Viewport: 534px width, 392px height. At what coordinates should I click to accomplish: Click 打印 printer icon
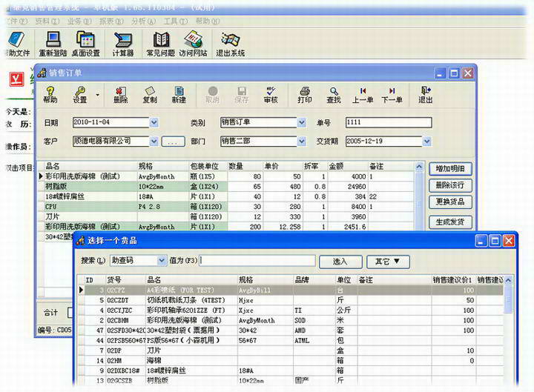pos(305,95)
